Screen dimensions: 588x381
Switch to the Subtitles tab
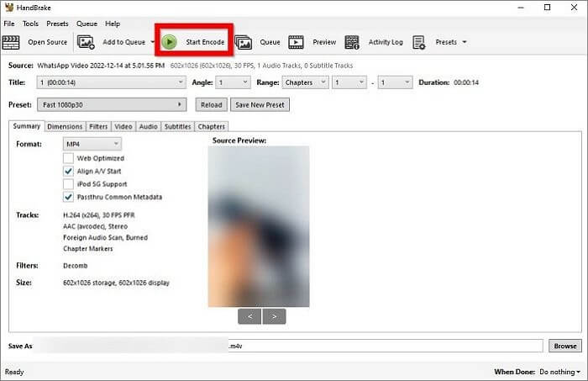tap(176, 126)
